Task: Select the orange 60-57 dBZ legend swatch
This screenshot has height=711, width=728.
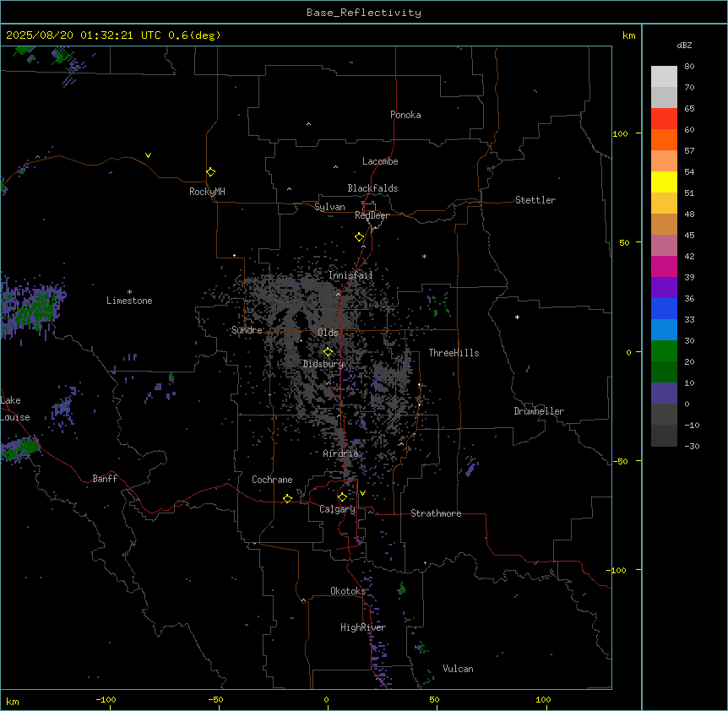Action: [664, 139]
